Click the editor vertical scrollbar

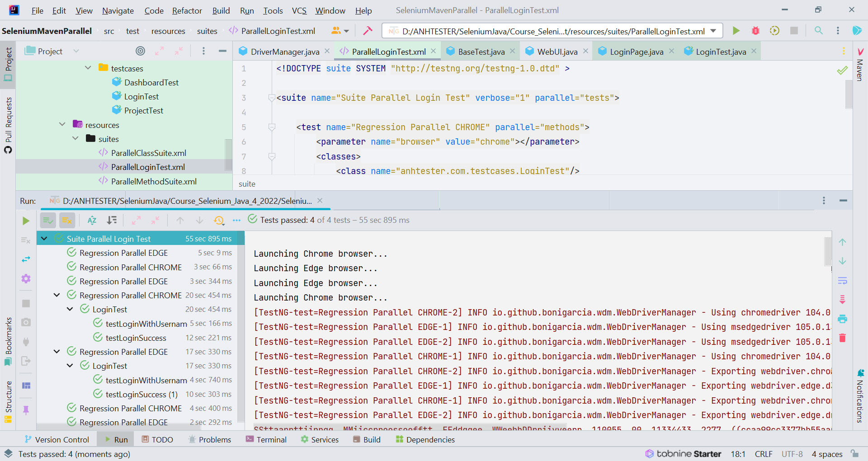[849, 95]
